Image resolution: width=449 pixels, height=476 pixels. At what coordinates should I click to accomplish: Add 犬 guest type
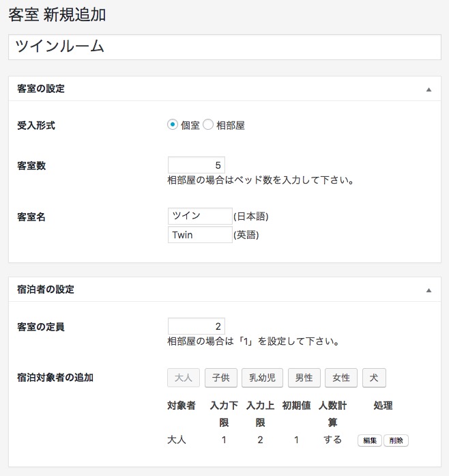tap(374, 378)
